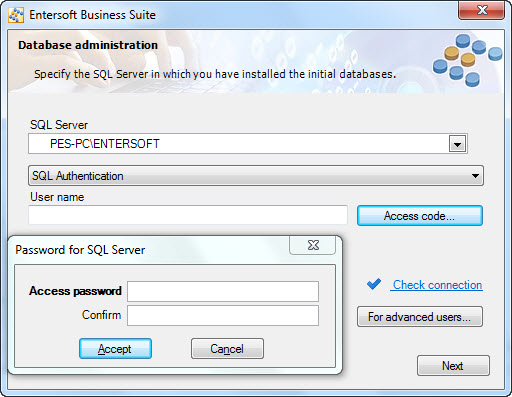Focus the Confirm password field
Viewport: 512px width, 397px height.
(223, 315)
